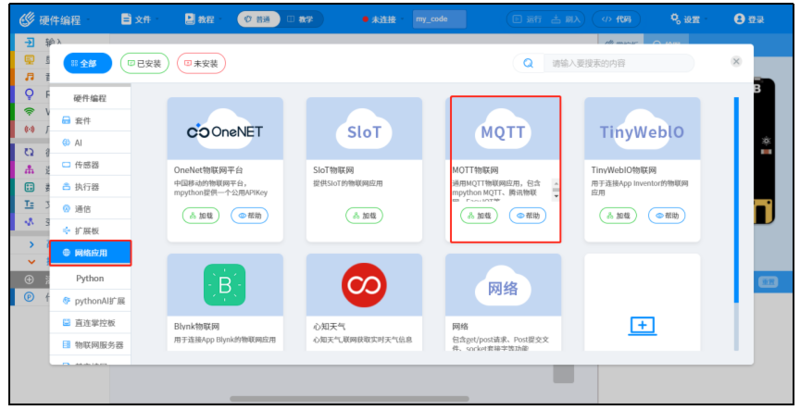Focus the extension search input field
The width and height of the screenshot is (800, 410).
[618, 63]
